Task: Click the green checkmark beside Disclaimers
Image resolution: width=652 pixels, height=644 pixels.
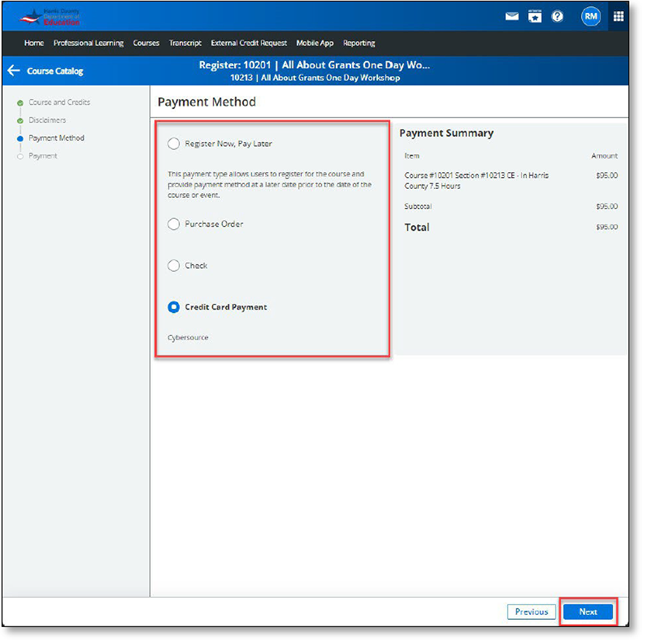Action: click(x=22, y=120)
